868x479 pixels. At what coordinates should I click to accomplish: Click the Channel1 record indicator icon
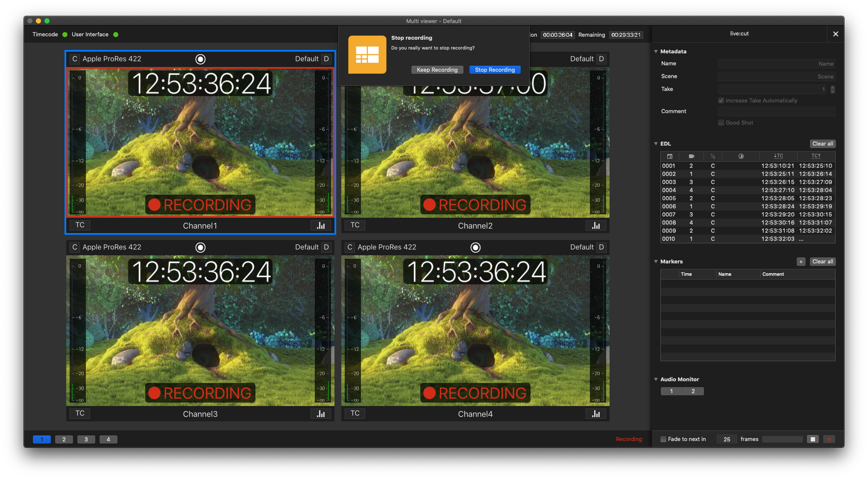pos(200,59)
